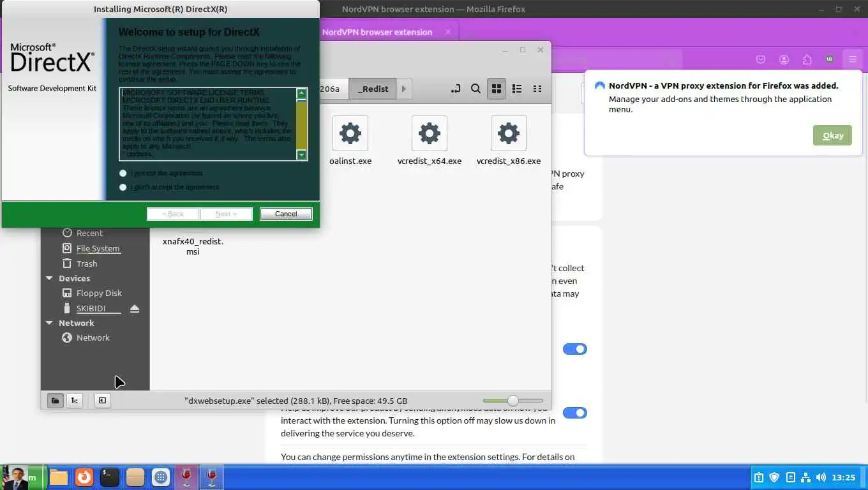This screenshot has height=490, width=868.
Task: Switch to NordVPN browser extension tab
Action: pos(377,32)
